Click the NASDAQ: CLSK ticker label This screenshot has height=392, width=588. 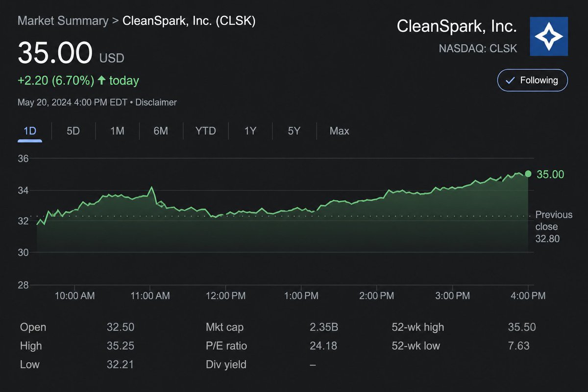(x=478, y=49)
